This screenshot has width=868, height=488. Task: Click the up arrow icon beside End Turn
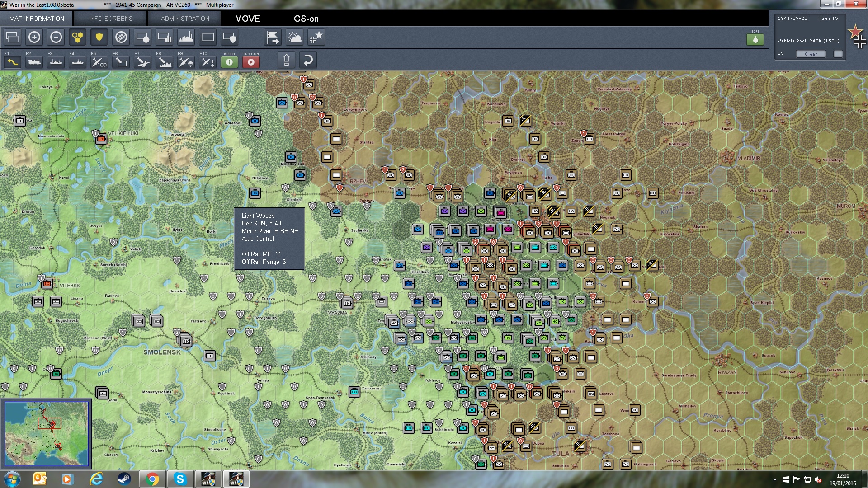(x=286, y=60)
